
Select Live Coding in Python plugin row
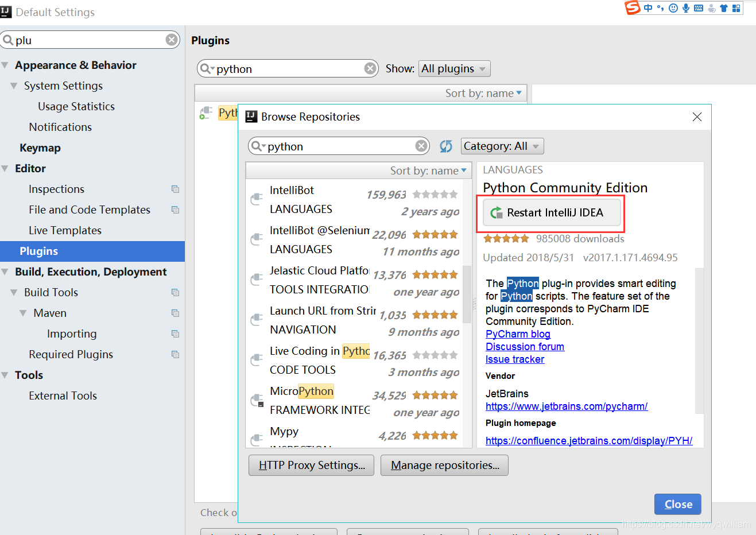[x=355, y=360]
